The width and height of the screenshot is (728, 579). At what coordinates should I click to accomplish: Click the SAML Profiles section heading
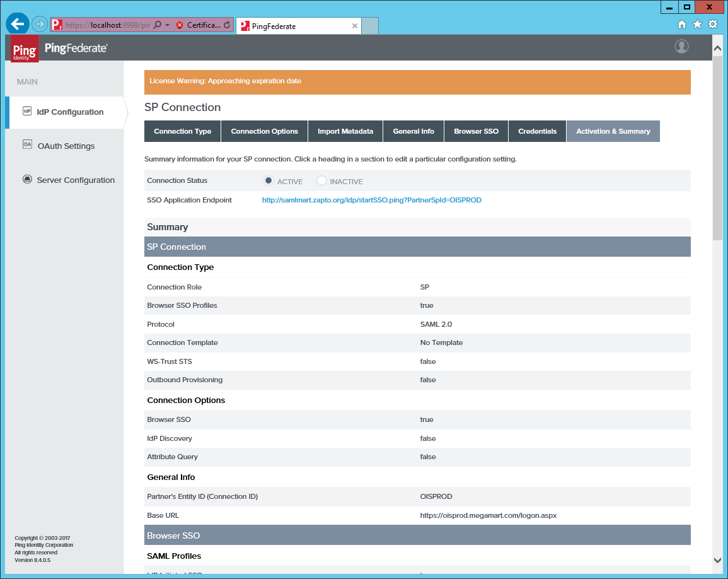point(173,556)
